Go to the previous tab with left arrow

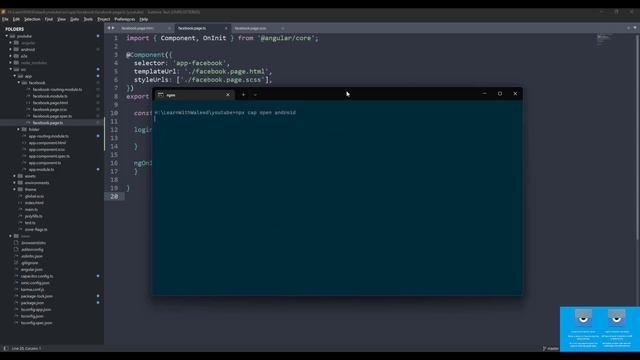coord(109,28)
